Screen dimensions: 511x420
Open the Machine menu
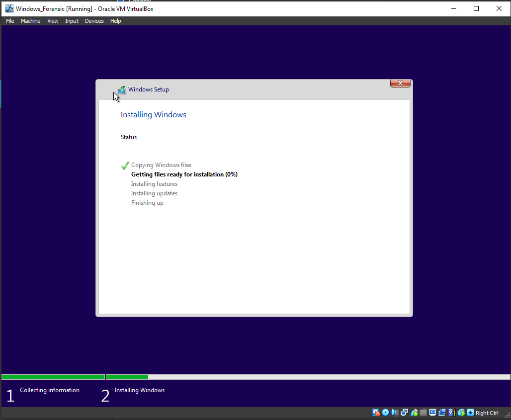[x=30, y=21]
